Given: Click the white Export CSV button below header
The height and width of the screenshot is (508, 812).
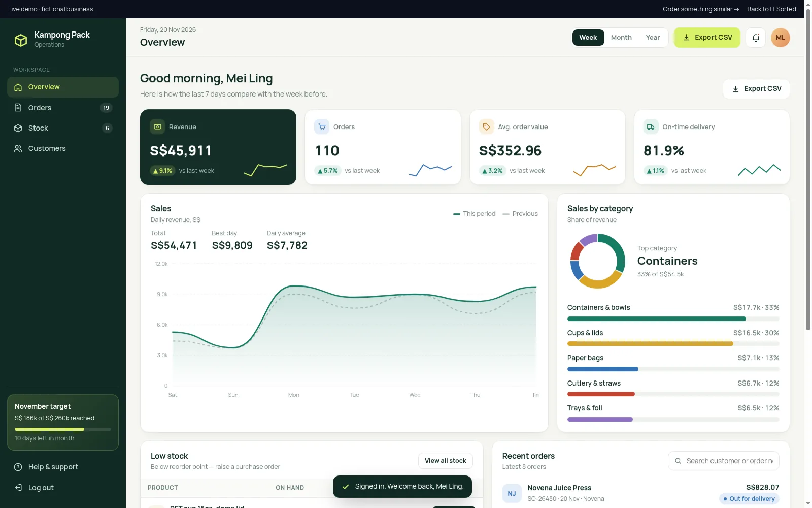Looking at the screenshot, I should coord(756,89).
